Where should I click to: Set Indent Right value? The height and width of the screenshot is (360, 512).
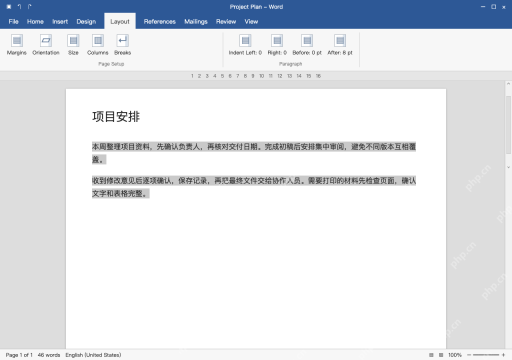(x=277, y=45)
